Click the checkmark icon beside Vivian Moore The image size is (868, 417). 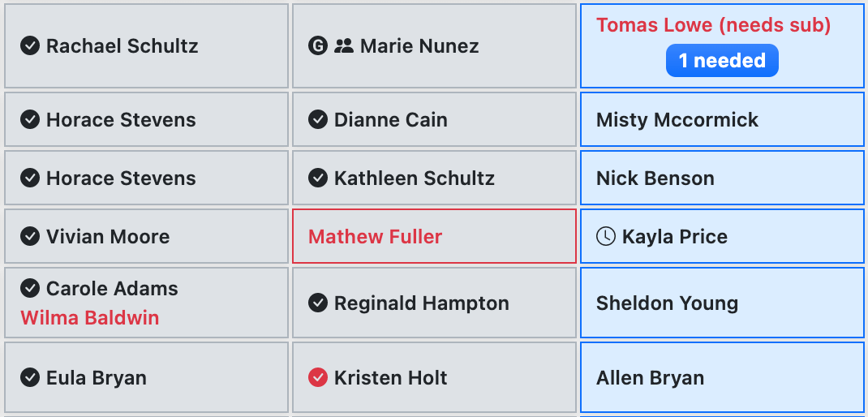point(30,237)
